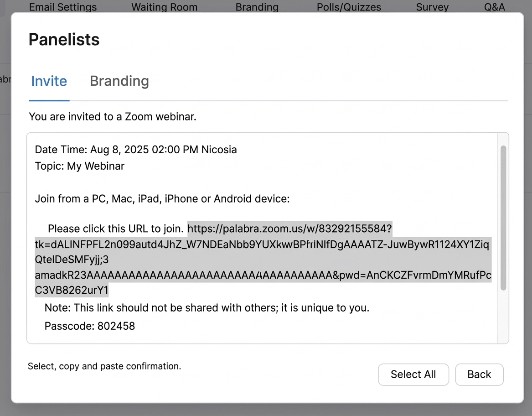Click the Date Time line in invitation
This screenshot has height=416, width=532.
click(135, 150)
